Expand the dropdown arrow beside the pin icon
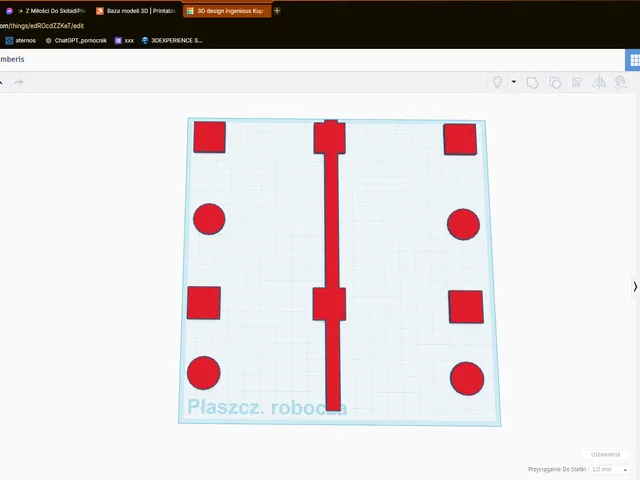This screenshot has width=640, height=480. pyautogui.click(x=513, y=82)
